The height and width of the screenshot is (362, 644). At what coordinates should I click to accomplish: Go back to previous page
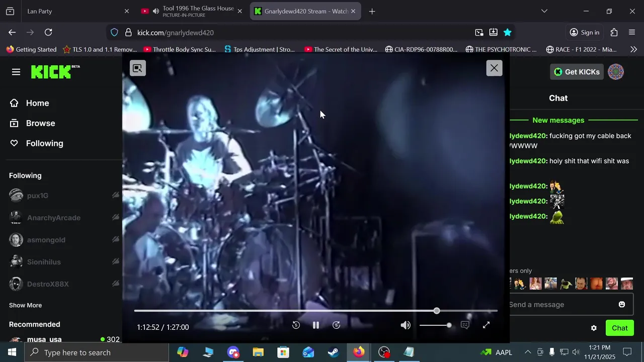pos(12,32)
